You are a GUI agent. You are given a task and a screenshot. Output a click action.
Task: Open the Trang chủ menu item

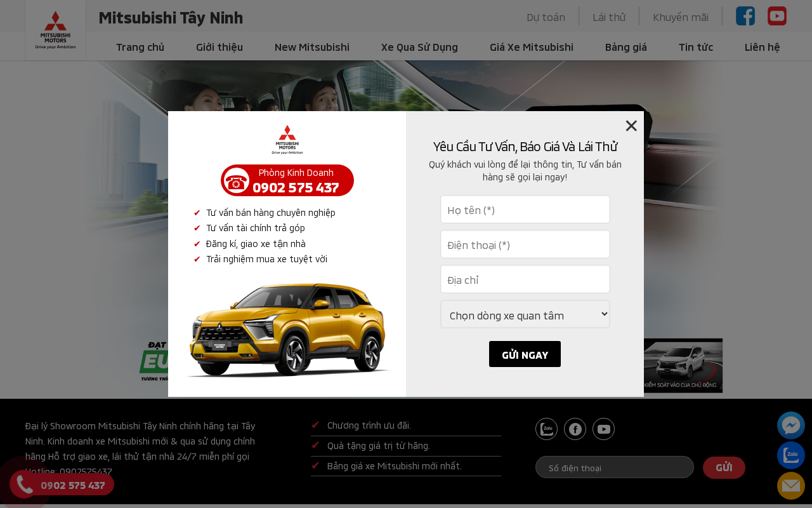[x=140, y=47]
